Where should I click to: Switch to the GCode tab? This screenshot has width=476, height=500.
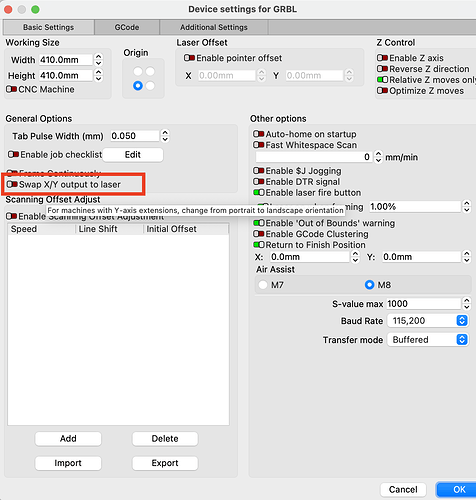[127, 27]
